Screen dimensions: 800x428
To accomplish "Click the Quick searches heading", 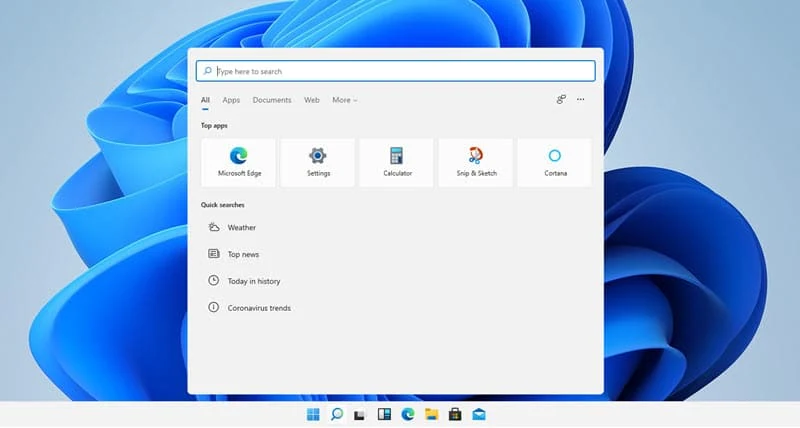I will tap(222, 205).
